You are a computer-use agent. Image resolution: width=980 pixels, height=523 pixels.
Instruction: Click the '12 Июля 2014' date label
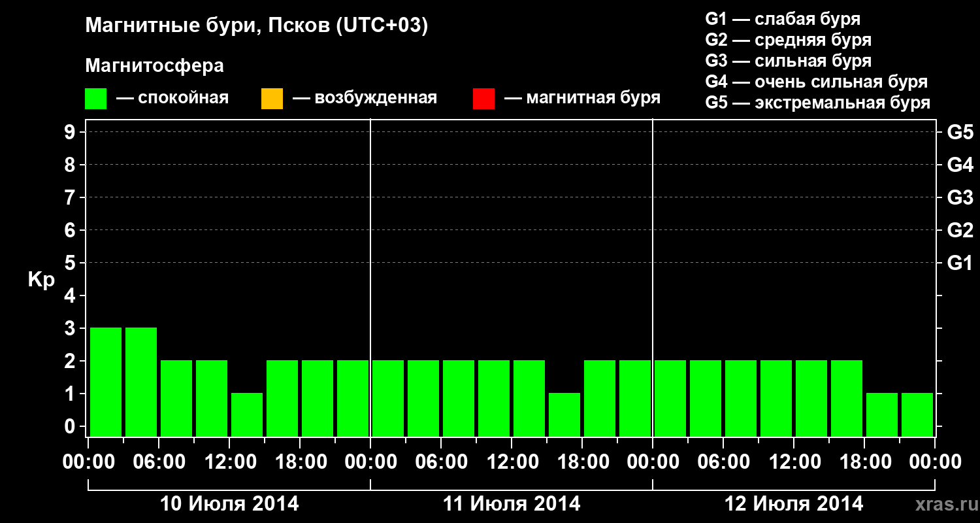point(794,504)
